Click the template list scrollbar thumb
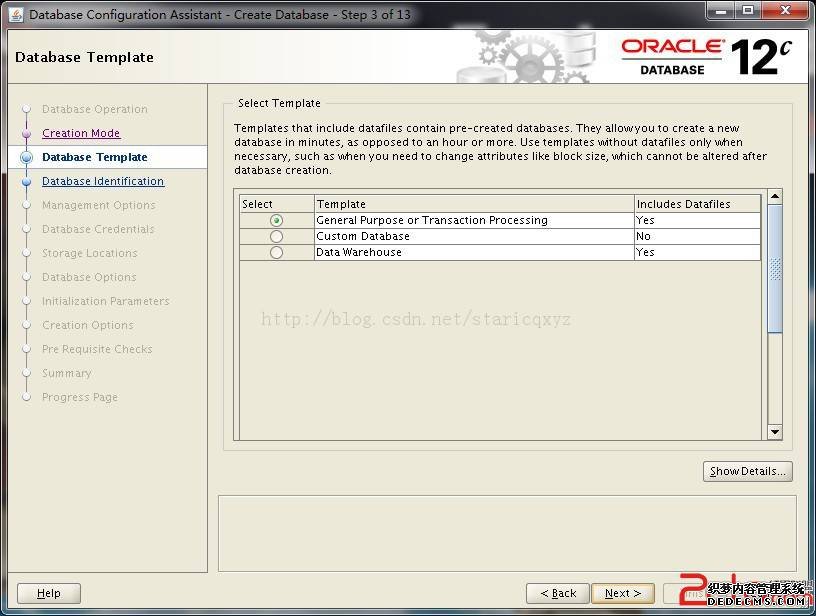This screenshot has width=816, height=616. click(x=774, y=270)
